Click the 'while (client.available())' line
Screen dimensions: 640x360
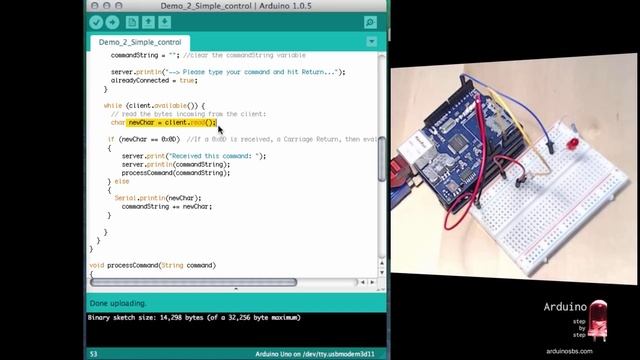pos(154,106)
